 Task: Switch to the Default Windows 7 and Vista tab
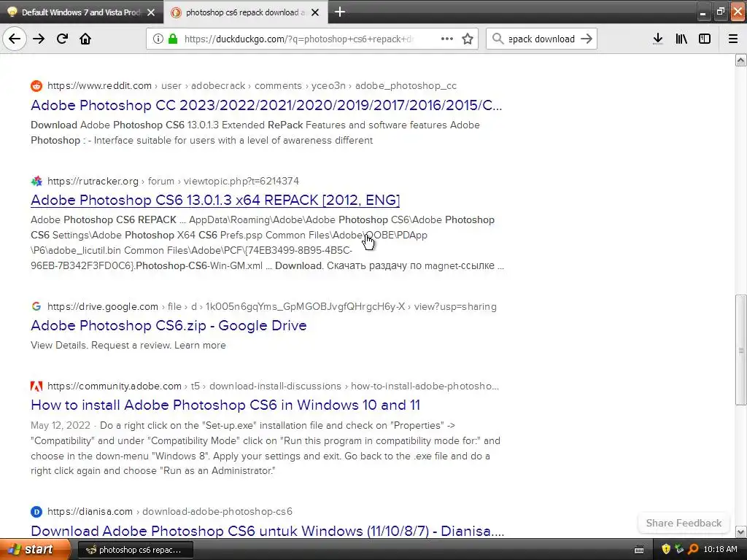click(82, 12)
